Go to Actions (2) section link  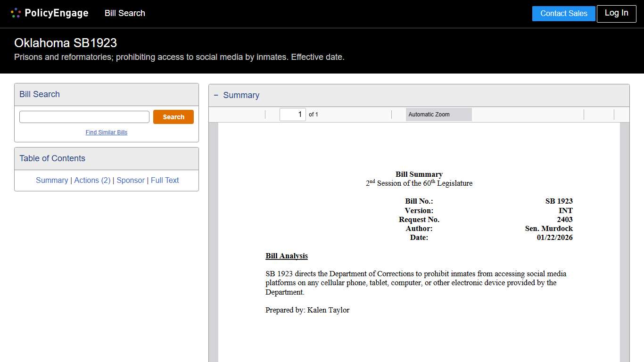tap(92, 180)
